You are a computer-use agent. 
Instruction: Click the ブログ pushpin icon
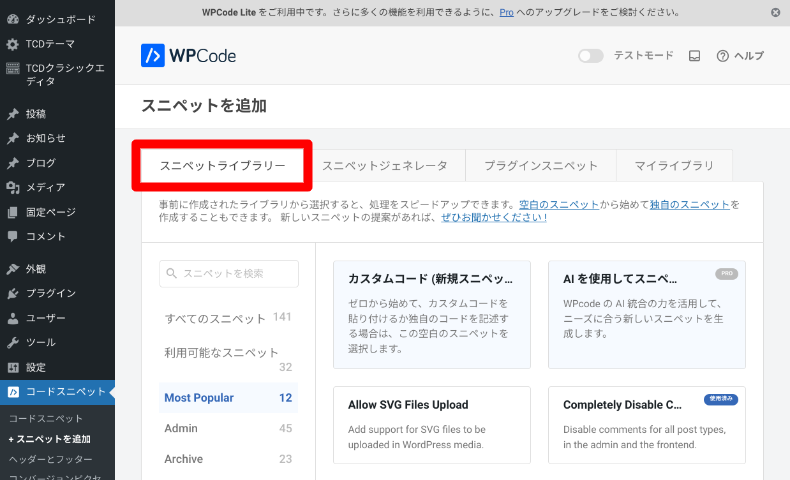13,163
